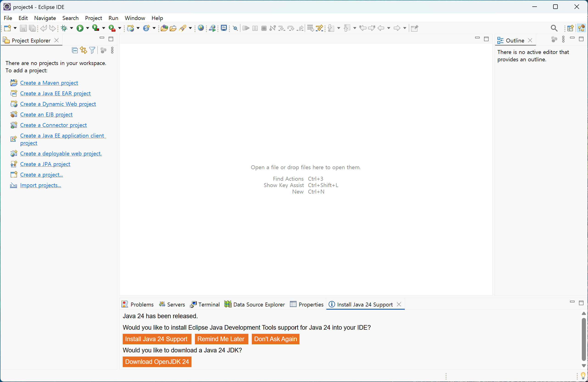This screenshot has width=588, height=382.
Task: Click Collapse All in Project Explorer
Action: click(x=75, y=51)
